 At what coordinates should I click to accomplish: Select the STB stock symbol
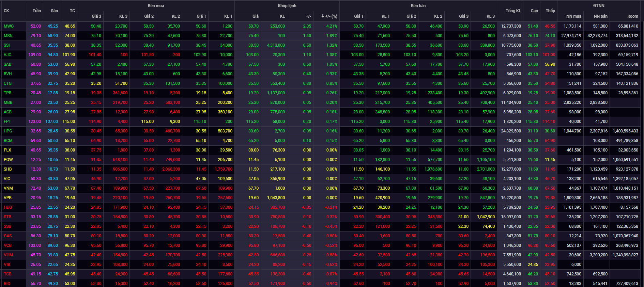point(7,217)
